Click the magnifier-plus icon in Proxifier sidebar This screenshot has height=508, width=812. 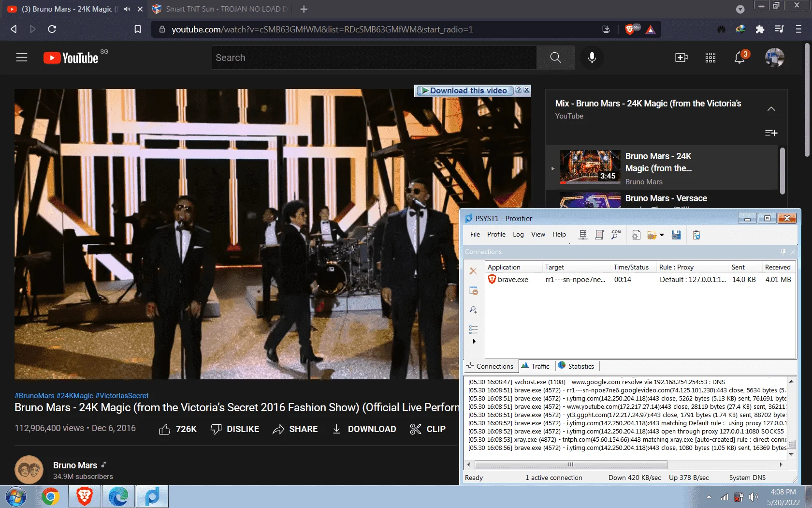pos(473,310)
